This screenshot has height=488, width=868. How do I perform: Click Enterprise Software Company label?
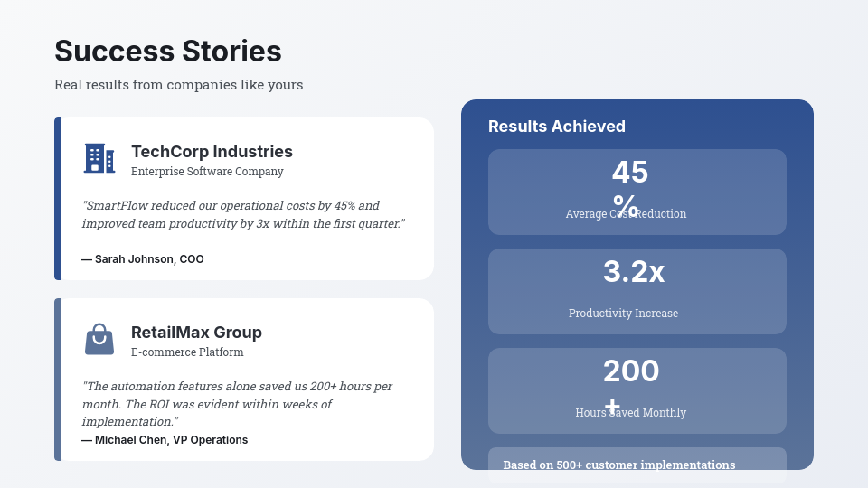tap(207, 172)
